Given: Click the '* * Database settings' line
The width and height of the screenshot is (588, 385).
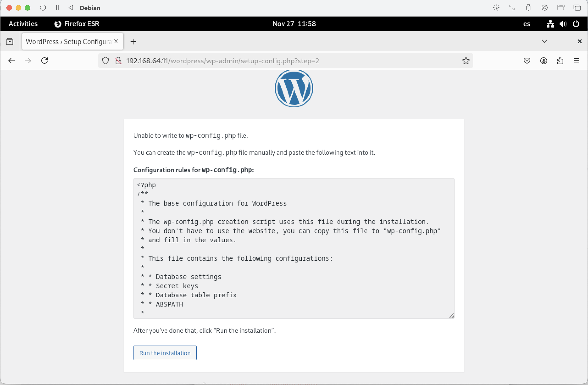Looking at the screenshot, I should (181, 276).
